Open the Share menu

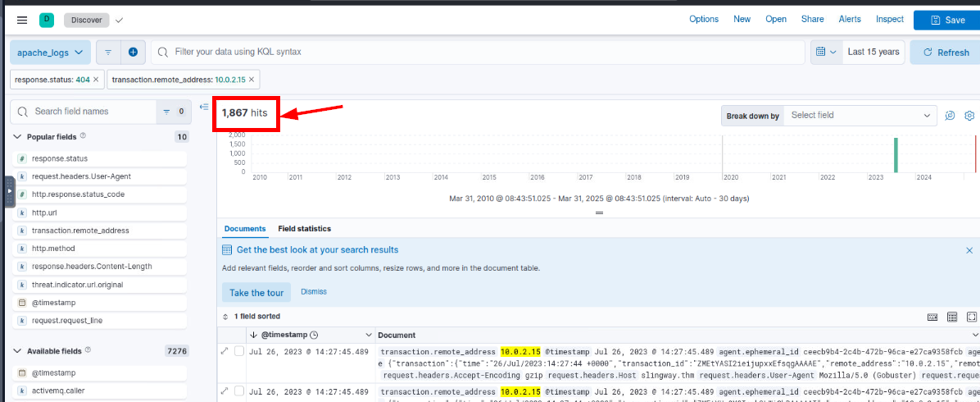tap(813, 20)
